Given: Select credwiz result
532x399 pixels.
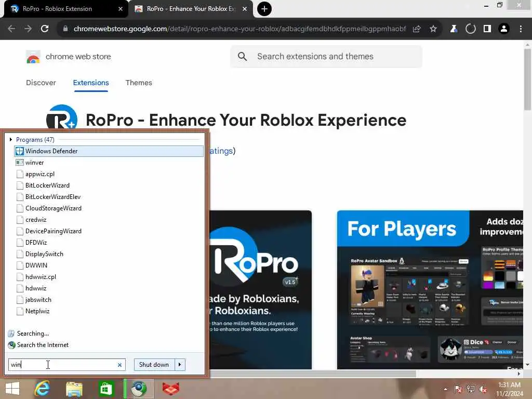Looking at the screenshot, I should (x=109, y=220).
